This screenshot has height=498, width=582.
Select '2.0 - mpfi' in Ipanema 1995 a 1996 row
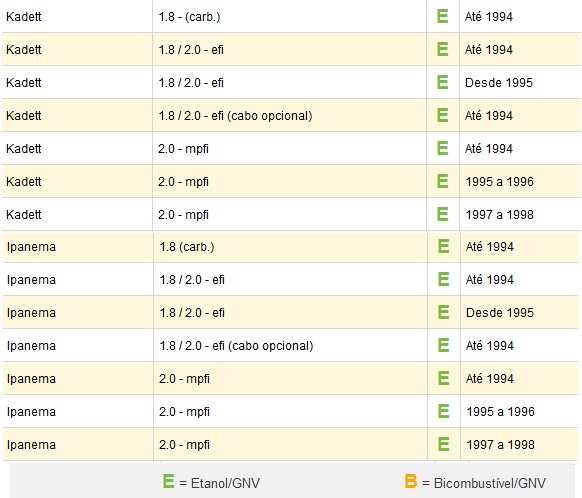coord(184,412)
